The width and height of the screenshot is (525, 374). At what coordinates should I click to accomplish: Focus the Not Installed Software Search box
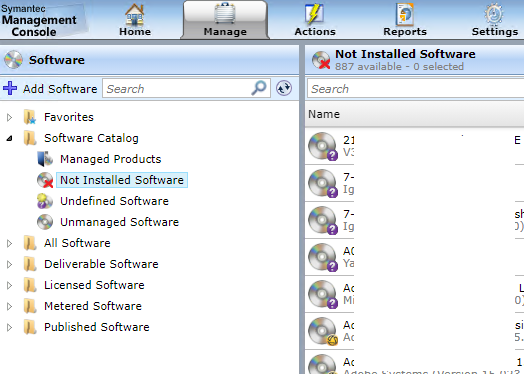(415, 89)
